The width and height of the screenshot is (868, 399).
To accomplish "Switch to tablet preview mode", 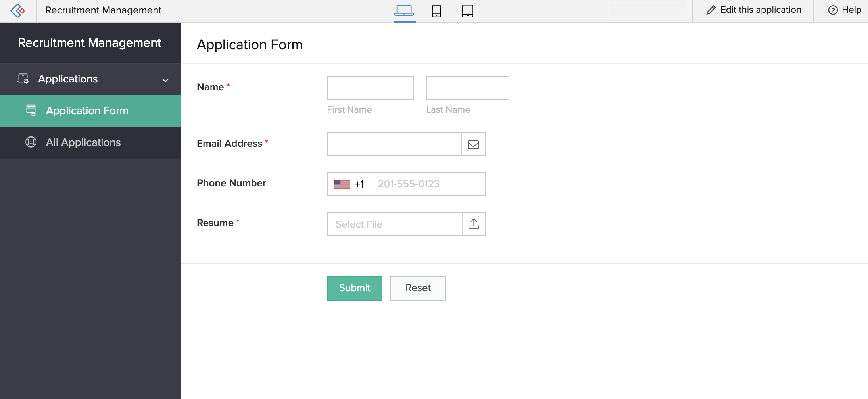I will coord(467,11).
